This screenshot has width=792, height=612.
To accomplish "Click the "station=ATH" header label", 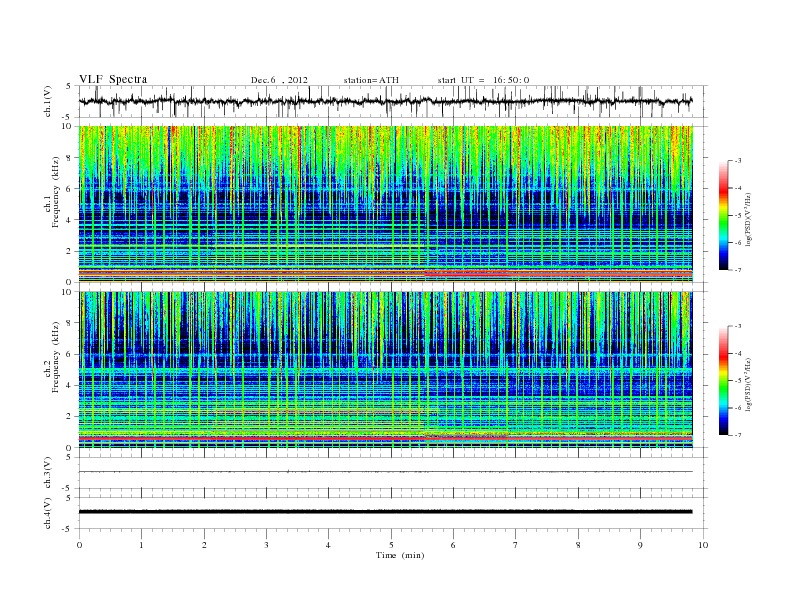I will (x=371, y=80).
